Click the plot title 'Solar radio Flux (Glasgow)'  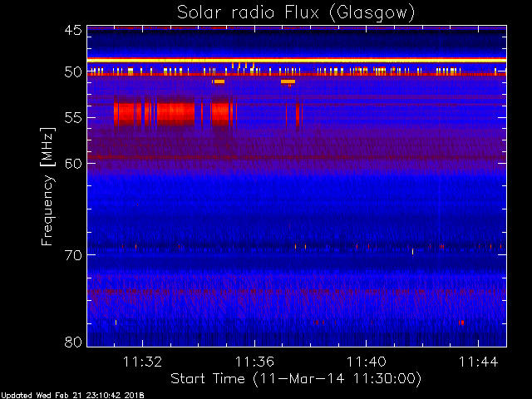(x=296, y=13)
